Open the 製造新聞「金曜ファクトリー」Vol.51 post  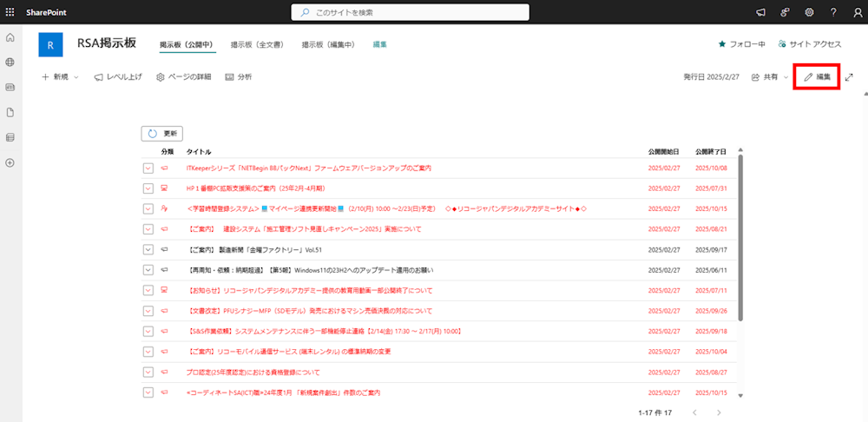pyautogui.click(x=254, y=250)
